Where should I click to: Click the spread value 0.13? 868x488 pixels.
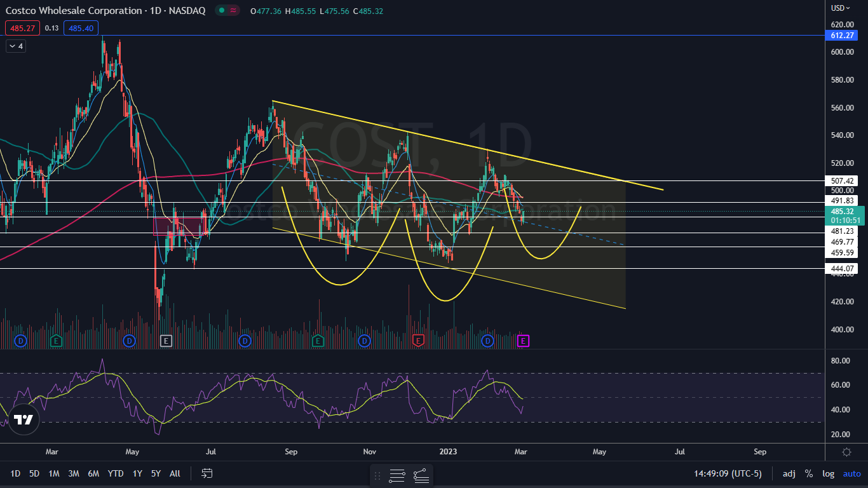click(x=52, y=28)
